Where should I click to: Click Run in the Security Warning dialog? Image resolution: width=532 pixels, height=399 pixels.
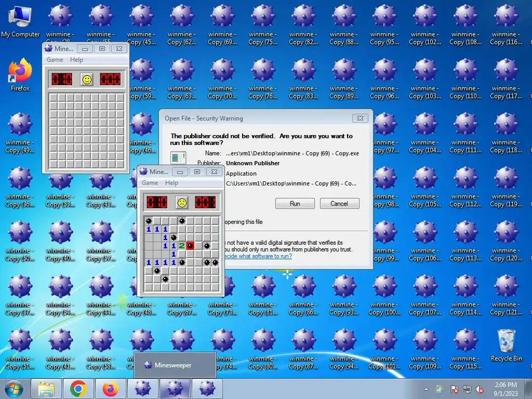[x=295, y=204]
